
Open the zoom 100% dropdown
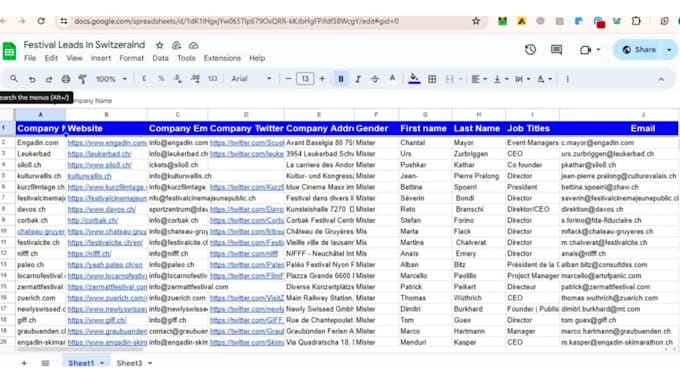coord(111,79)
